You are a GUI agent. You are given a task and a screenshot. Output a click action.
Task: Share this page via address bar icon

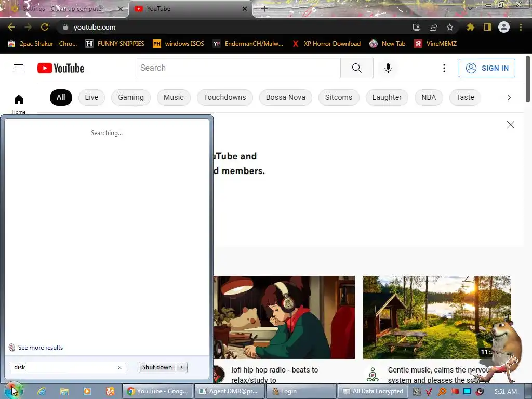coord(433,27)
